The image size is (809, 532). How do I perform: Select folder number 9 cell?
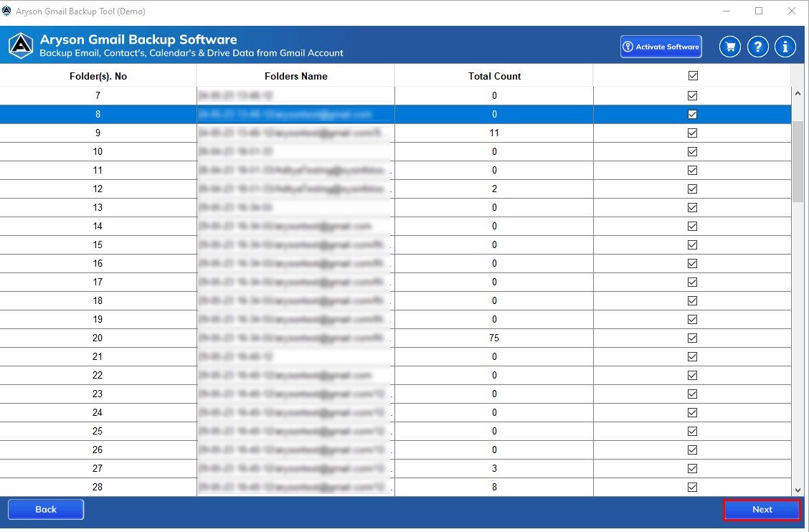coord(98,133)
